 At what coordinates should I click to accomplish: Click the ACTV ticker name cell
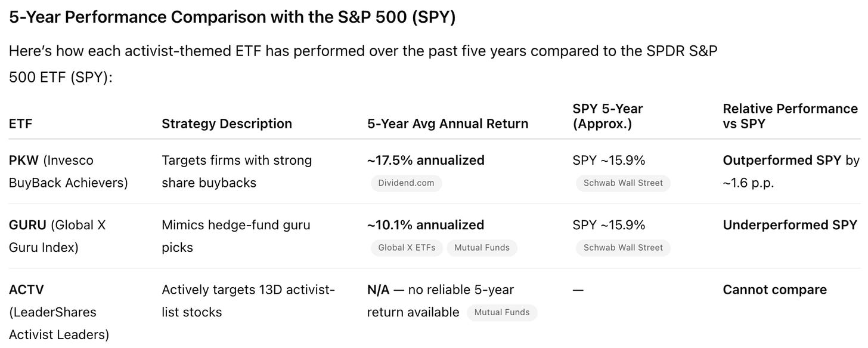tap(58, 312)
